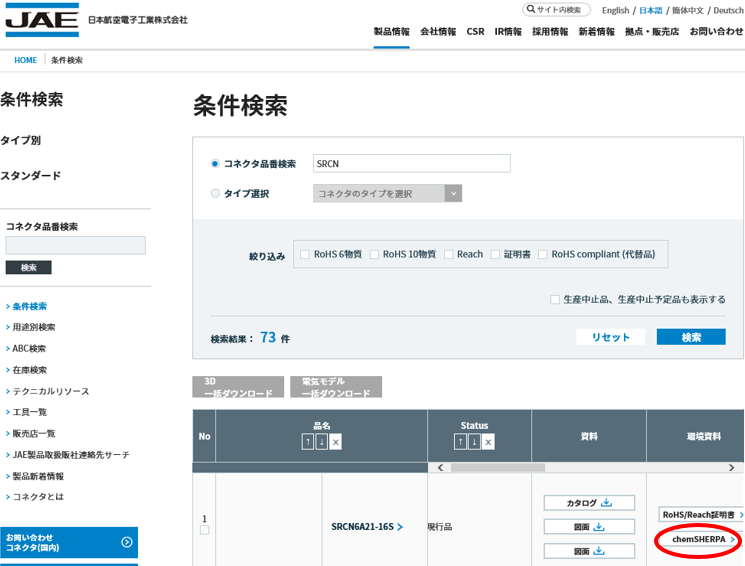The width and height of the screenshot is (745, 566).
Task: Sort 品名 column ascending with up arrow
Action: (308, 442)
